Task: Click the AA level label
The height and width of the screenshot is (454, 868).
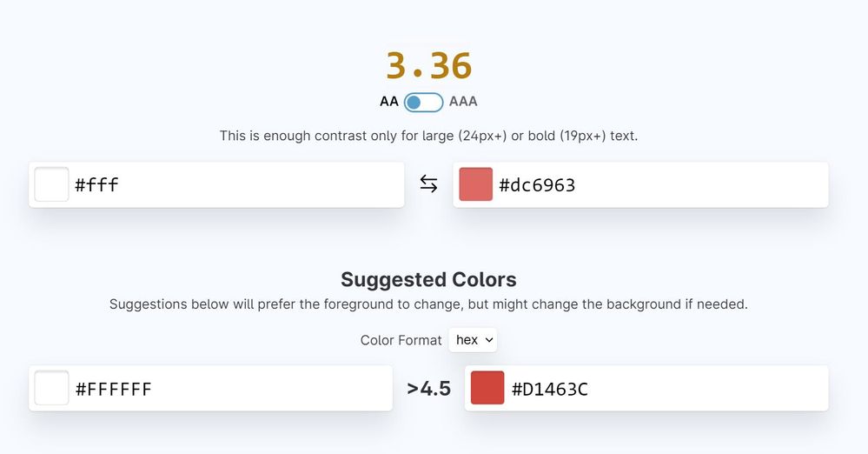Action: (x=389, y=102)
